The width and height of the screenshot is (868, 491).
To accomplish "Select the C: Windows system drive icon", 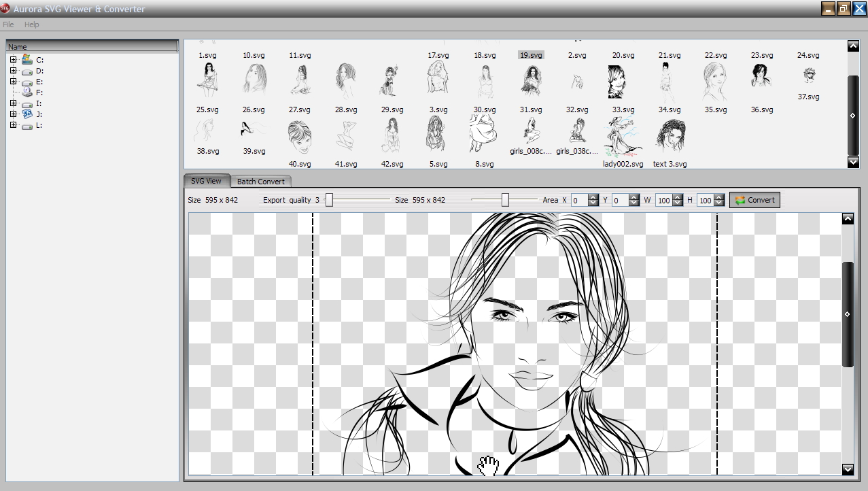I will click(x=27, y=60).
